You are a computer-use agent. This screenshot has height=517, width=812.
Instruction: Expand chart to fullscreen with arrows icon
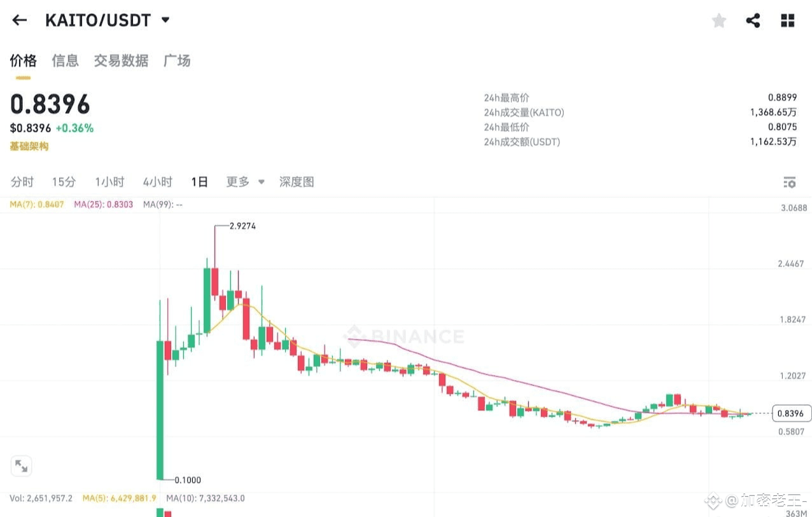(x=21, y=466)
